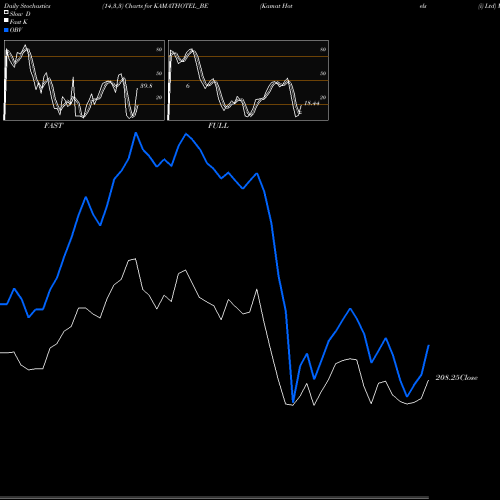
Task: Click the 'Fast K' legend label
Action: point(19,22)
